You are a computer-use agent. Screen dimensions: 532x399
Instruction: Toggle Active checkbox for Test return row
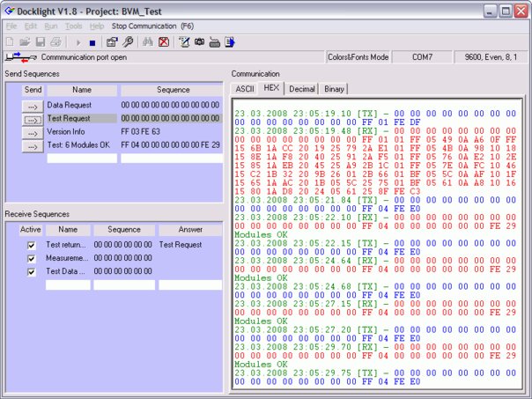[x=31, y=245]
